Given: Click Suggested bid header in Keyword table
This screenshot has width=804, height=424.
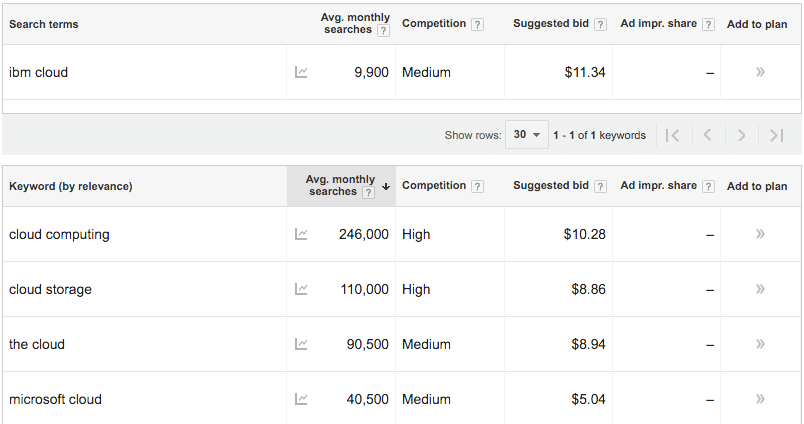Looking at the screenshot, I should 551,185.
